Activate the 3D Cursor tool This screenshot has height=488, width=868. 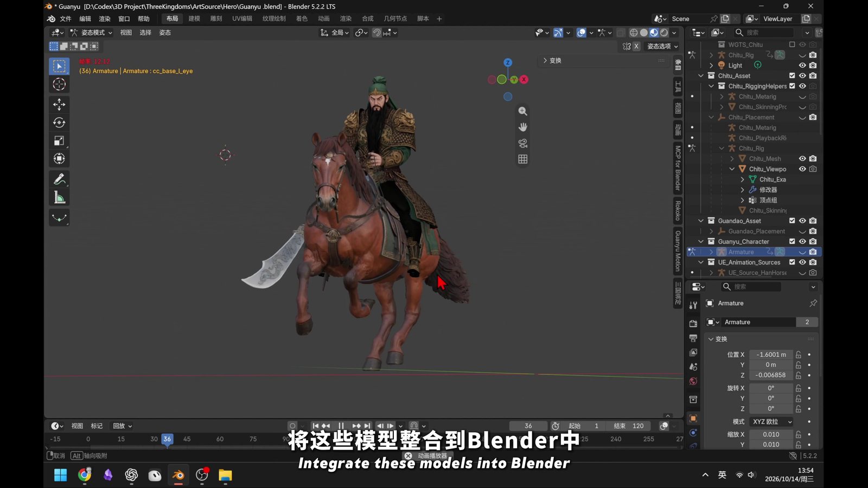pyautogui.click(x=59, y=84)
